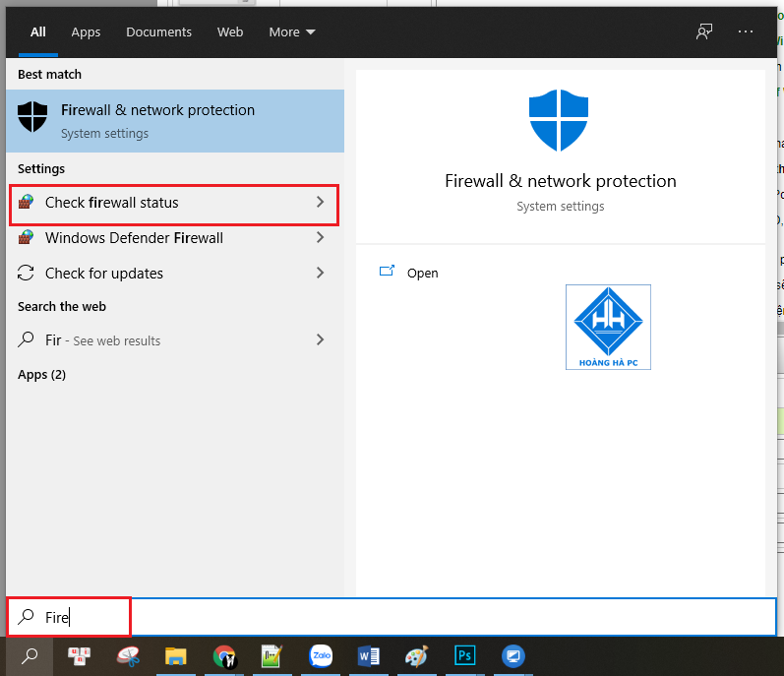This screenshot has height=676, width=784.
Task: Switch to the All tab
Action: [x=38, y=32]
